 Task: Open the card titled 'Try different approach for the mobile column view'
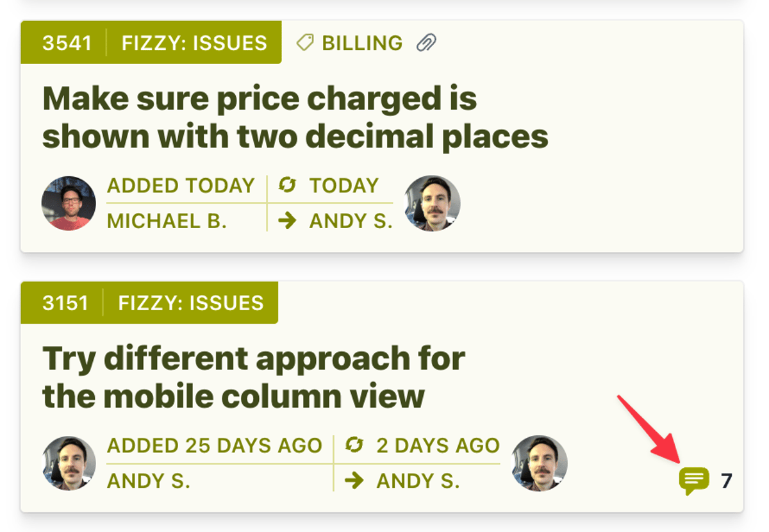(x=253, y=377)
